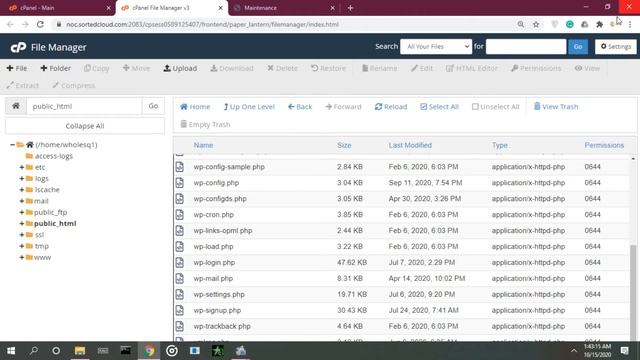Viewport: 640px width, 360px height.
Task: Expand the www folder
Action: [22, 258]
